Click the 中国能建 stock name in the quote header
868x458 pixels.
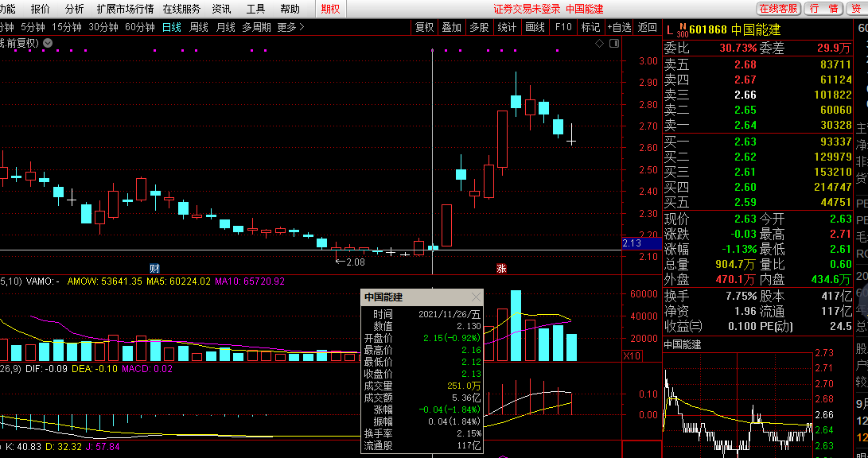coord(756,30)
